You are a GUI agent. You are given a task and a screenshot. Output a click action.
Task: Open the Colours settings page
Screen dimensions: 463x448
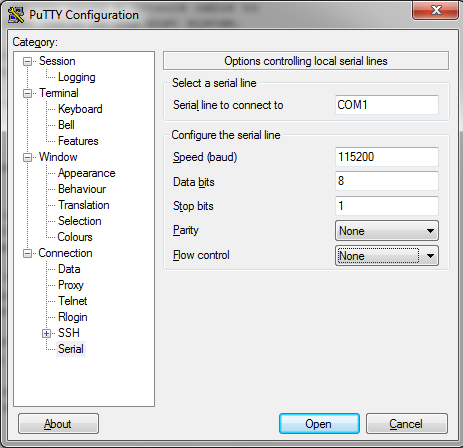(x=75, y=237)
